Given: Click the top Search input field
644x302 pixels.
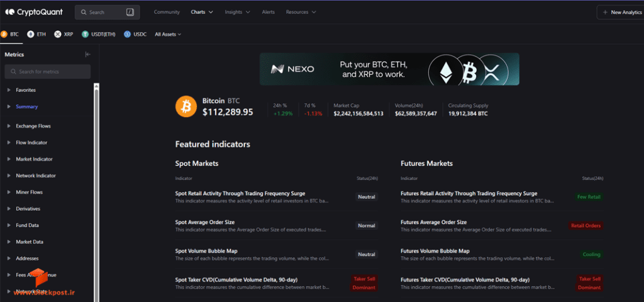Looking at the screenshot, I should coord(107,13).
